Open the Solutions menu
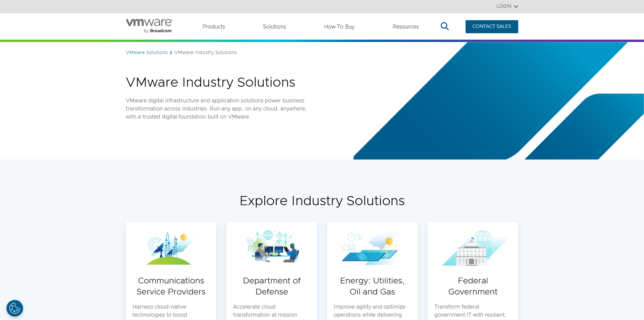The height and width of the screenshot is (320, 644). coord(274,27)
